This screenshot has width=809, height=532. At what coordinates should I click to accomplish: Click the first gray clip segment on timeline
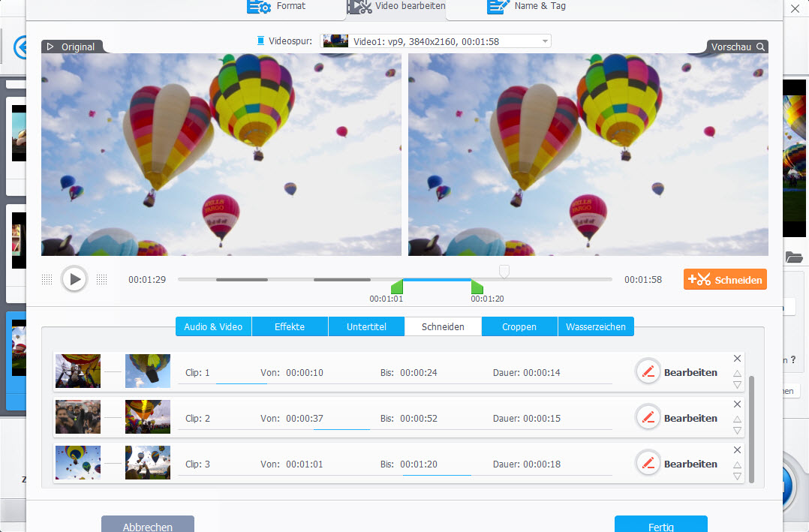pyautogui.click(x=242, y=280)
